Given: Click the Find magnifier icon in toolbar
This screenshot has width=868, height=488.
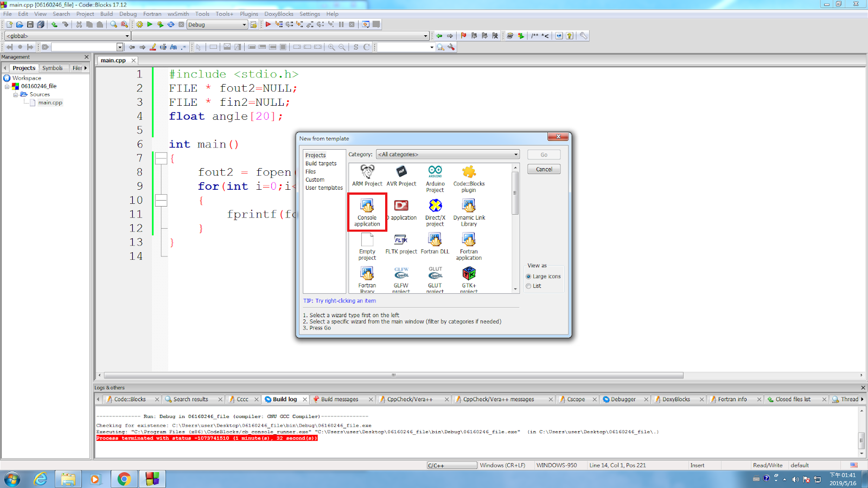Looking at the screenshot, I should 113,24.
